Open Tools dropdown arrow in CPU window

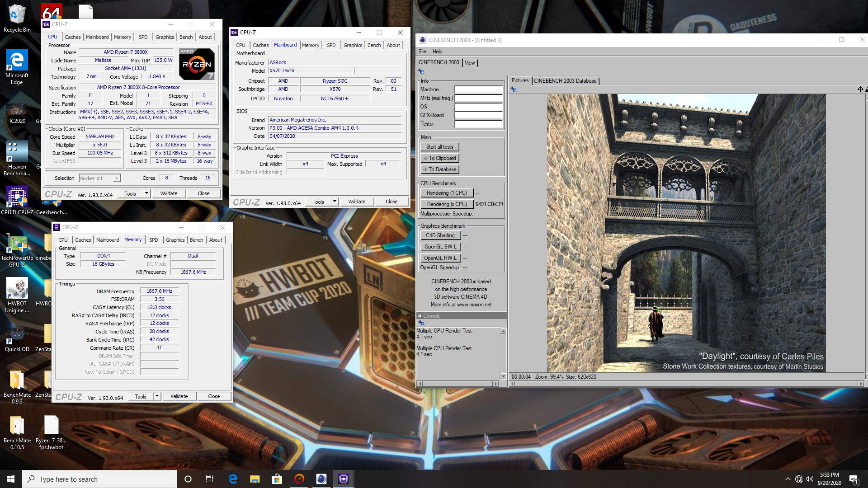(146, 193)
